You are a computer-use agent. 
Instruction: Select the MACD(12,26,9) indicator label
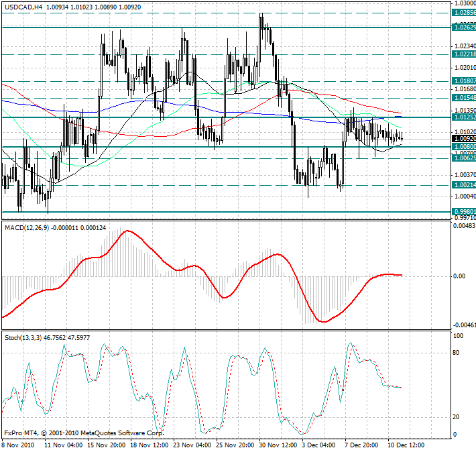pos(28,229)
